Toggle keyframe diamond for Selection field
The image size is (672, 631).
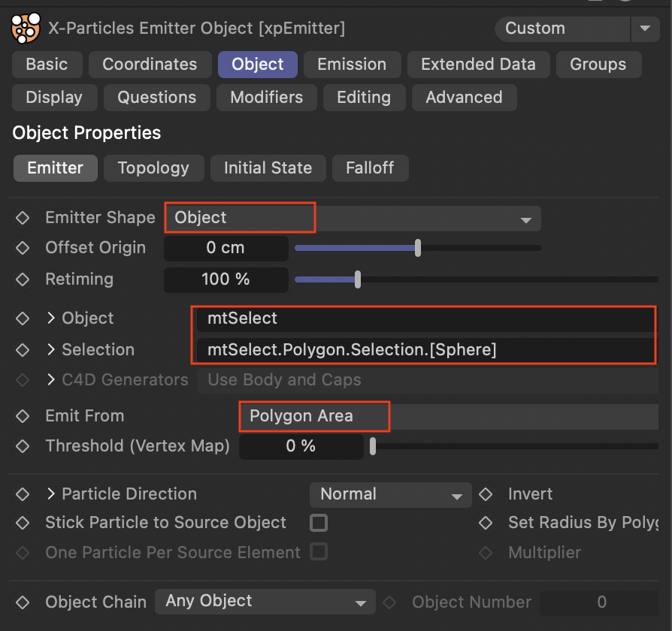(23, 349)
